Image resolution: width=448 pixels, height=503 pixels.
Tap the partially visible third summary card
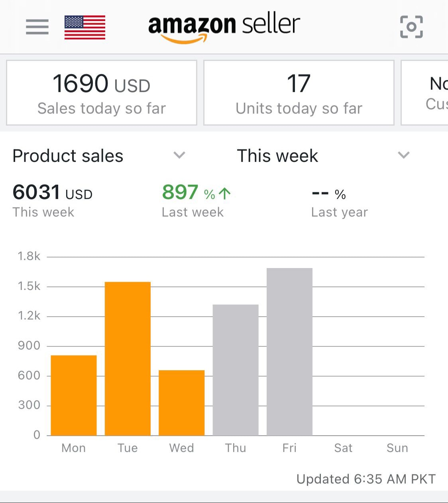point(426,93)
